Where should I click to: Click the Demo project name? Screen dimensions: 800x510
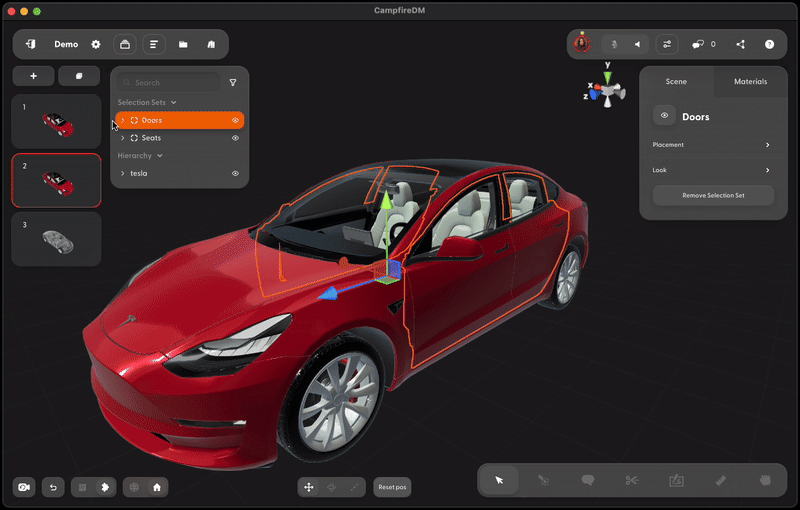[x=66, y=44]
